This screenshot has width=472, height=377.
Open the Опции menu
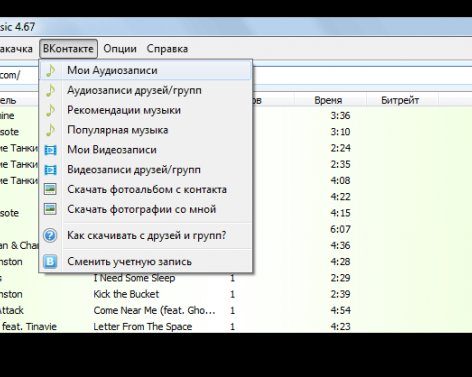[120, 49]
